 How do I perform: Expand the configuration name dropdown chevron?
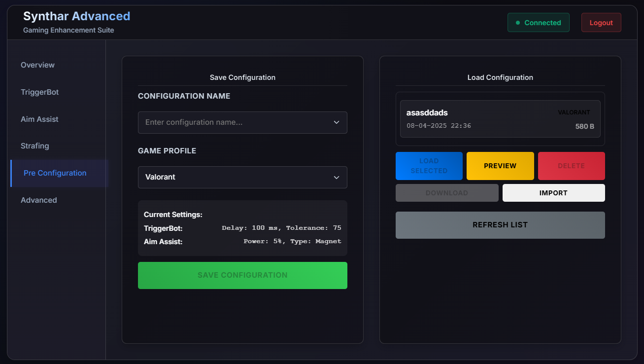[337, 122]
